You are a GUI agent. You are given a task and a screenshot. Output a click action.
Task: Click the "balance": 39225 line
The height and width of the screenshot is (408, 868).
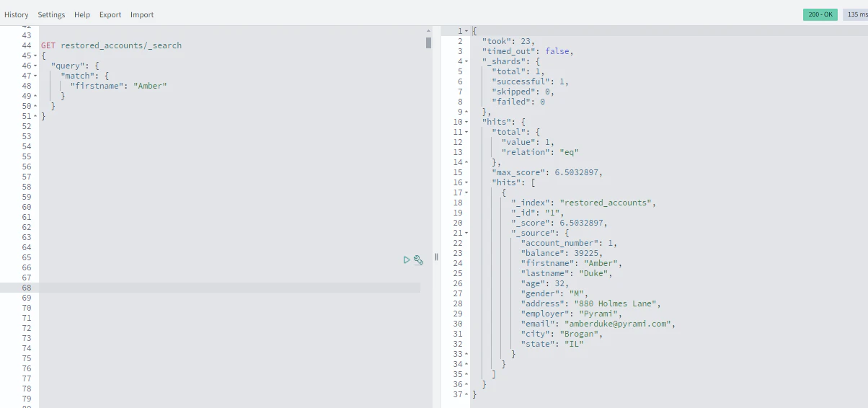click(562, 253)
